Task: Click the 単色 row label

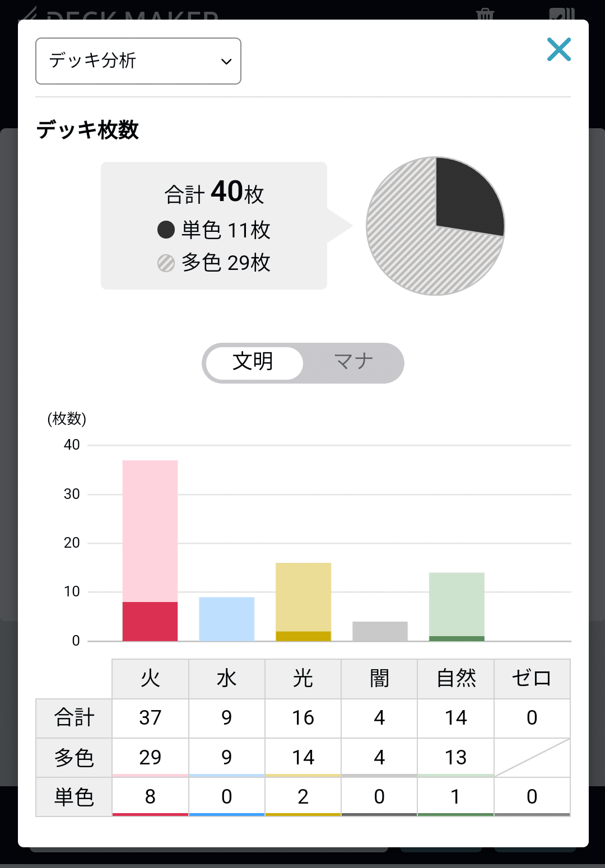Action: (x=74, y=797)
